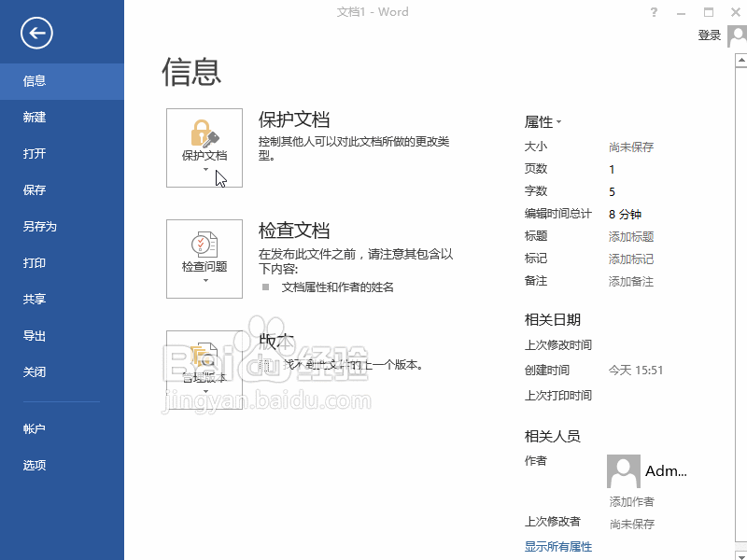747x560 pixels.
Task: Click the 添加标记 field to add tags
Action: pos(631,259)
